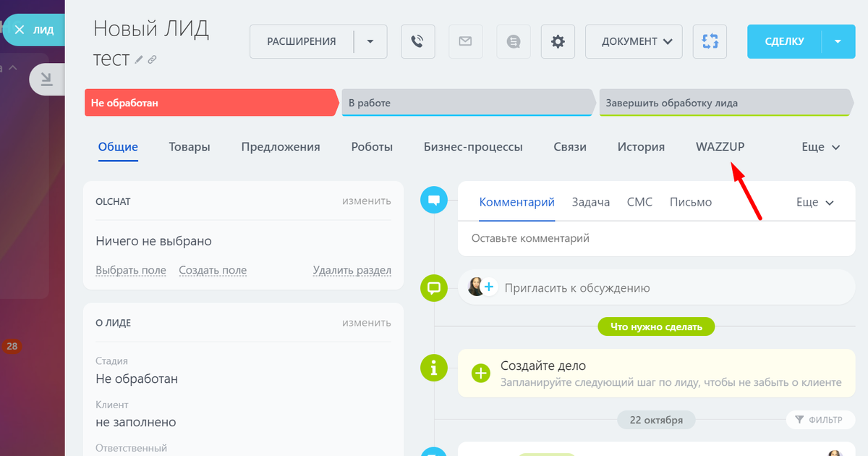
Task: Open the email envelope icon
Action: point(465,41)
